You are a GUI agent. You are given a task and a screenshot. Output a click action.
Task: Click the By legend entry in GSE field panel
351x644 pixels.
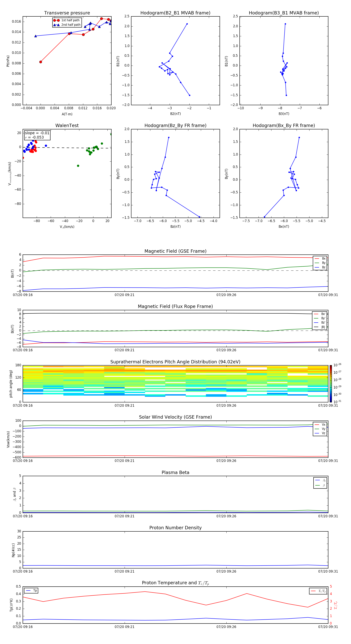(x=320, y=263)
